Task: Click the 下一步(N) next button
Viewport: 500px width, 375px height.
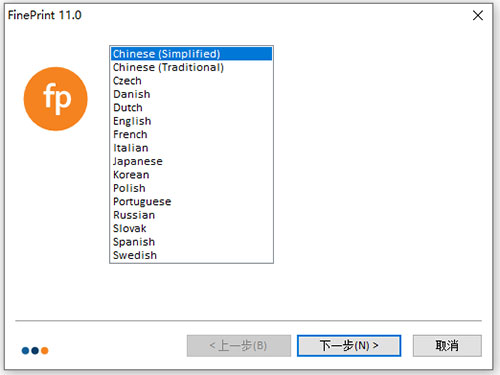Action: tap(349, 346)
